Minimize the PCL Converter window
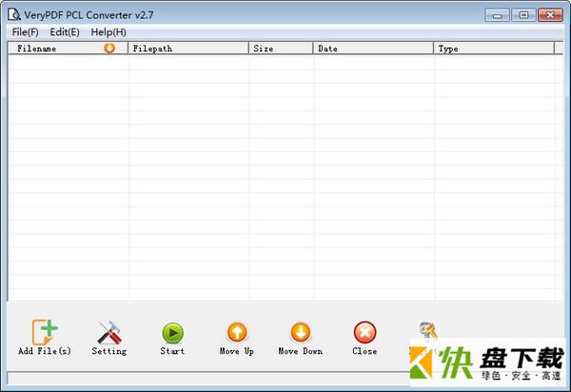This screenshot has height=392, width=571. [497, 15]
